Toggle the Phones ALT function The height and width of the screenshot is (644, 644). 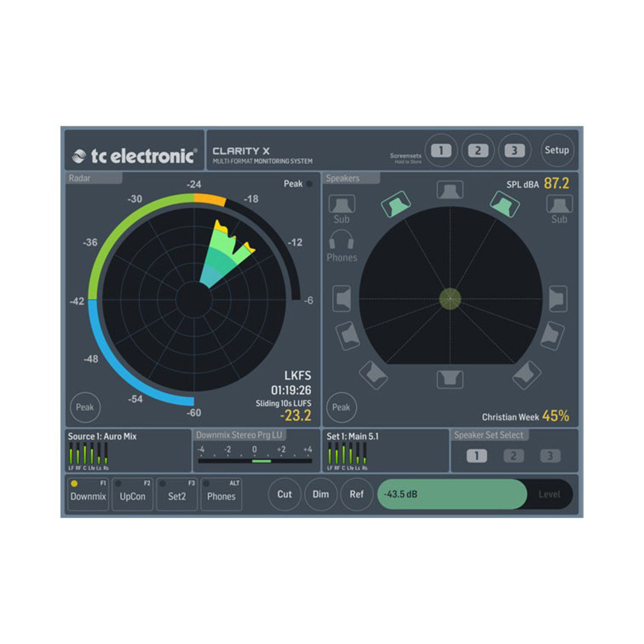click(221, 494)
